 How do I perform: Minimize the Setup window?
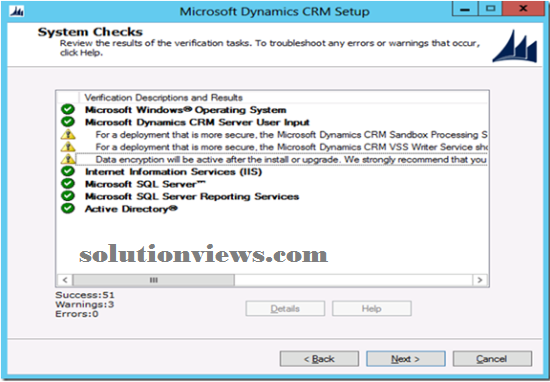point(465,9)
